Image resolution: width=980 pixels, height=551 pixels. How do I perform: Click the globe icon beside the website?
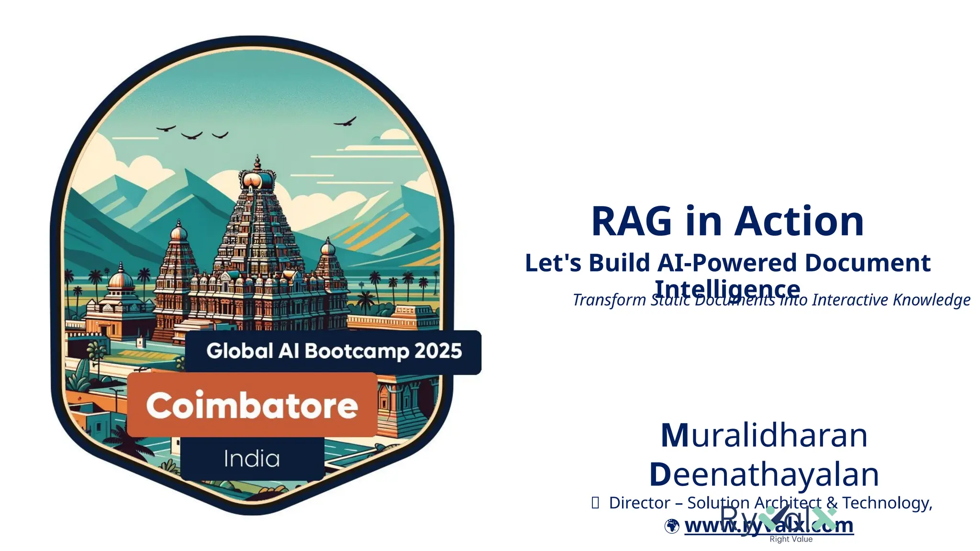672,526
